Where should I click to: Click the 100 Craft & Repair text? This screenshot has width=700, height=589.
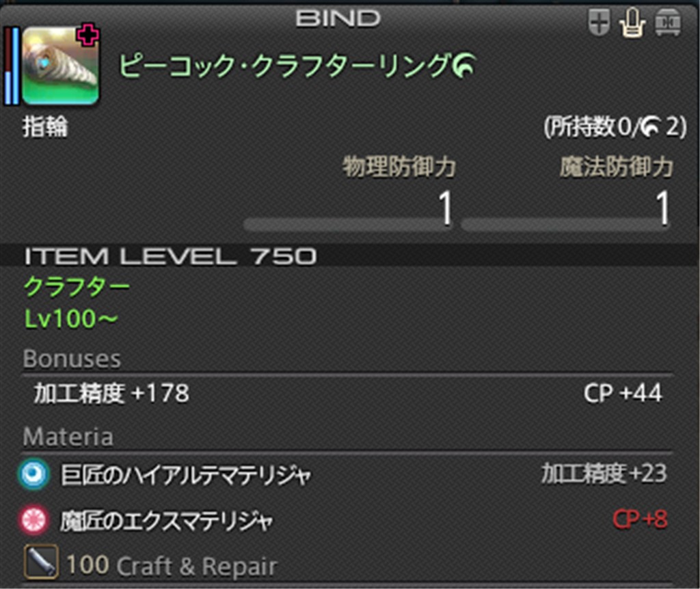172,566
